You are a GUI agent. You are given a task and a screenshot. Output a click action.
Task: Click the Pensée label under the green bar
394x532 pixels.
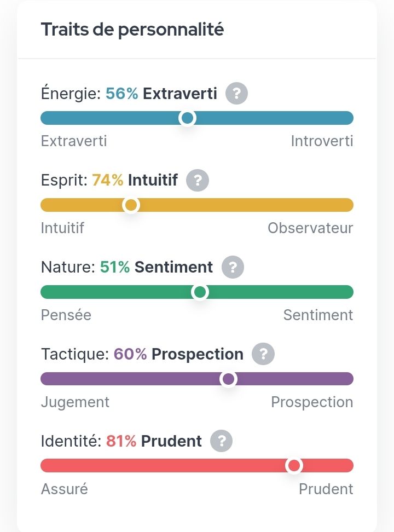pos(66,315)
